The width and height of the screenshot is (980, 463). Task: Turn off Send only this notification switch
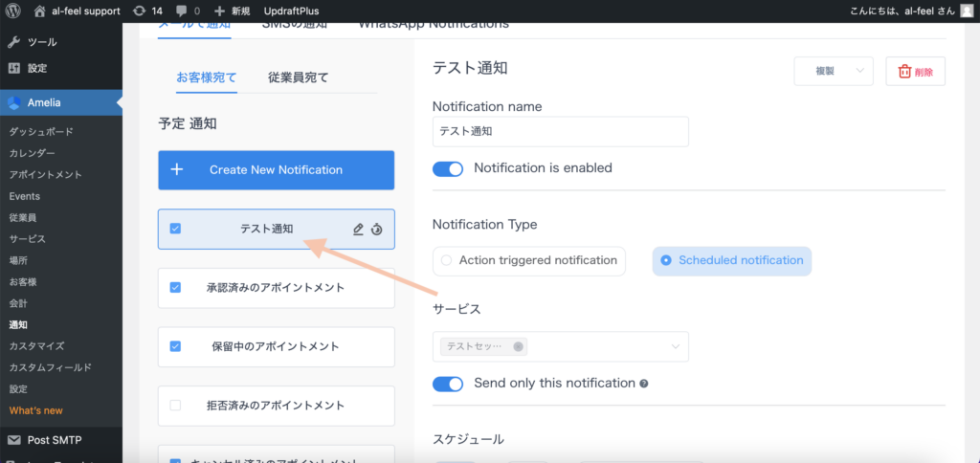(x=448, y=384)
